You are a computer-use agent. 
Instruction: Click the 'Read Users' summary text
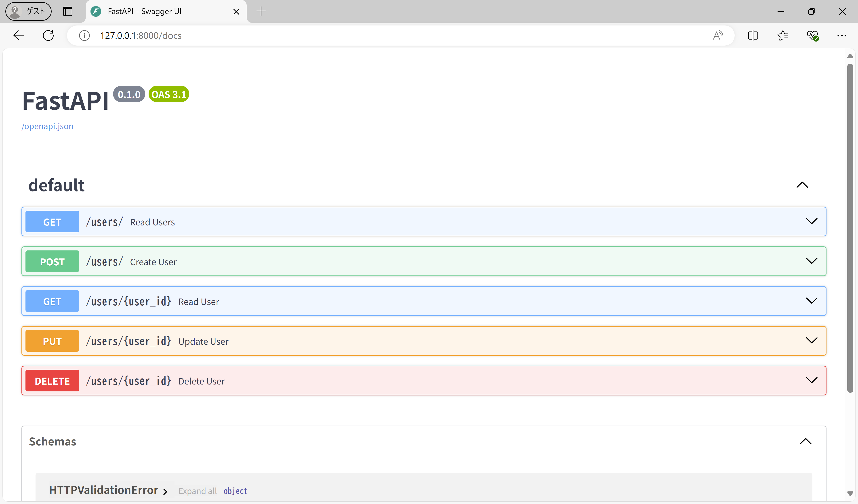point(152,222)
